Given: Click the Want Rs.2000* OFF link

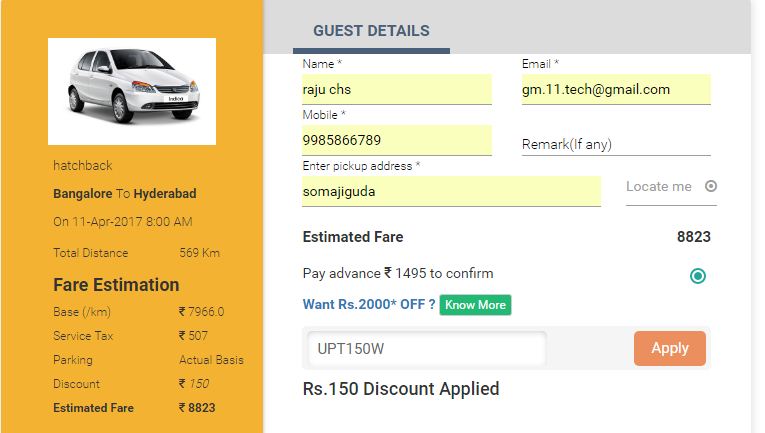Looking at the screenshot, I should (369, 304).
